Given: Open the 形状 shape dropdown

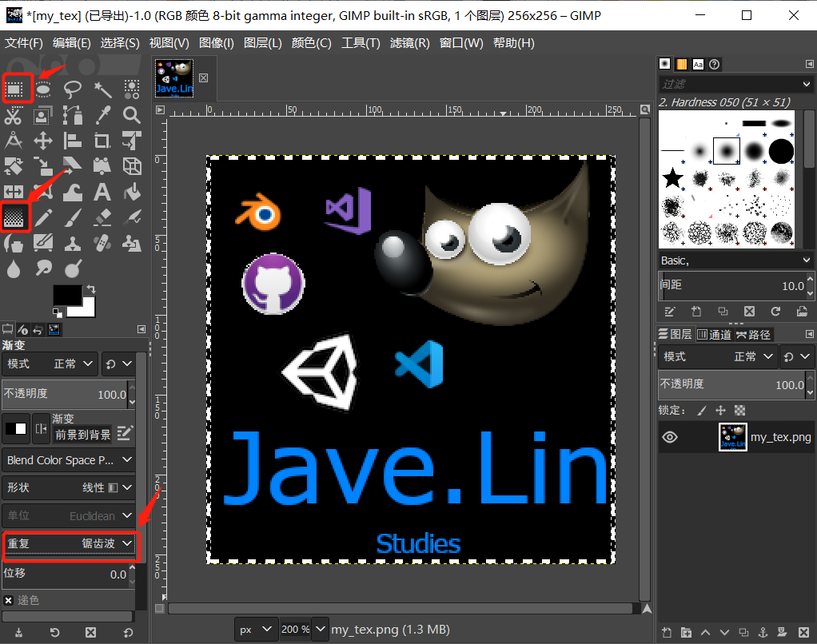Looking at the screenshot, I should click(x=68, y=488).
